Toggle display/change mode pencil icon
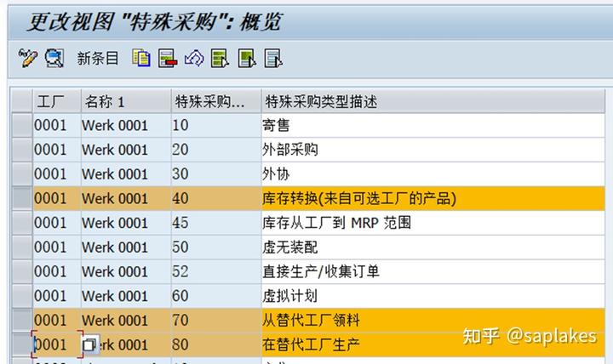The width and height of the screenshot is (613, 364). coord(28,58)
